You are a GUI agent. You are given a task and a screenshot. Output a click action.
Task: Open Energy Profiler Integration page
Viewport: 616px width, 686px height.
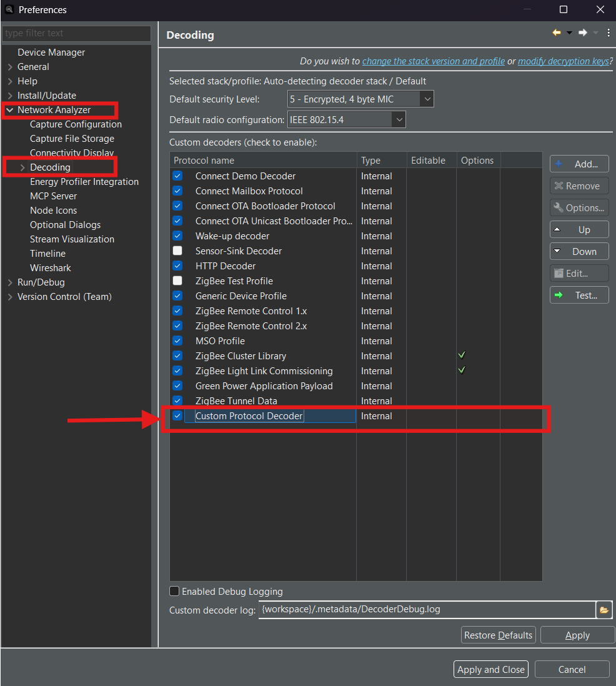[84, 182]
